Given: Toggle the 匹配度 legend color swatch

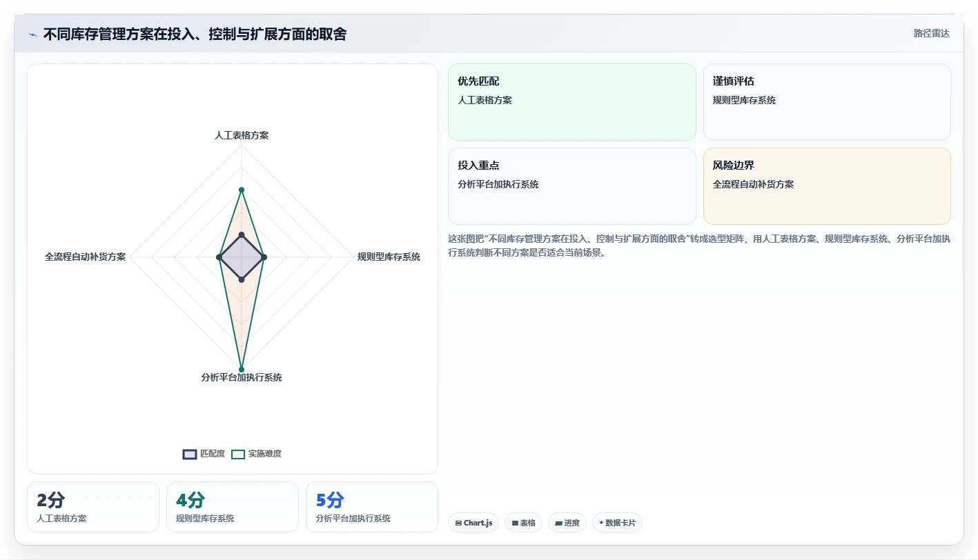Looking at the screenshot, I should pos(190,454).
